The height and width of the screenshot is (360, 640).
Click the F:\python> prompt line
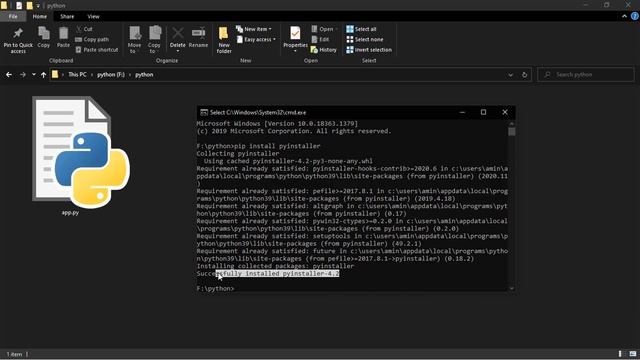click(x=216, y=289)
